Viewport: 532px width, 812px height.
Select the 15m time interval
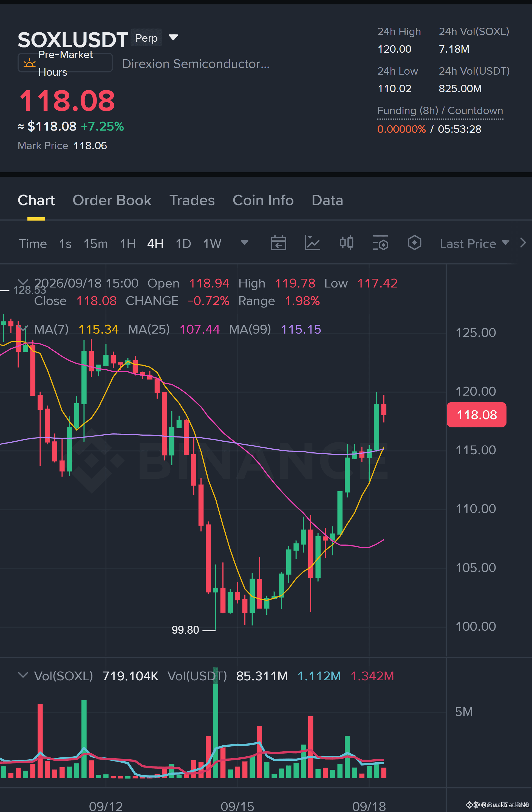95,244
